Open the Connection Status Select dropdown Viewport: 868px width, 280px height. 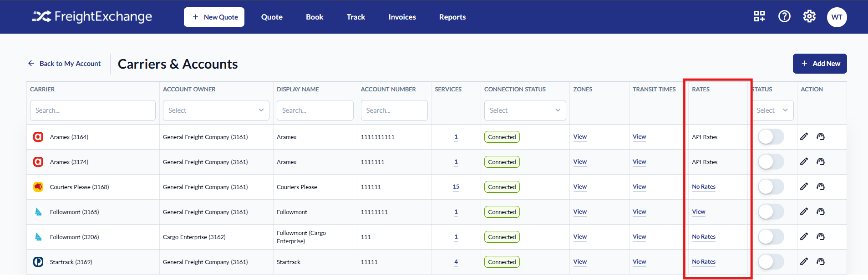pyautogui.click(x=525, y=110)
